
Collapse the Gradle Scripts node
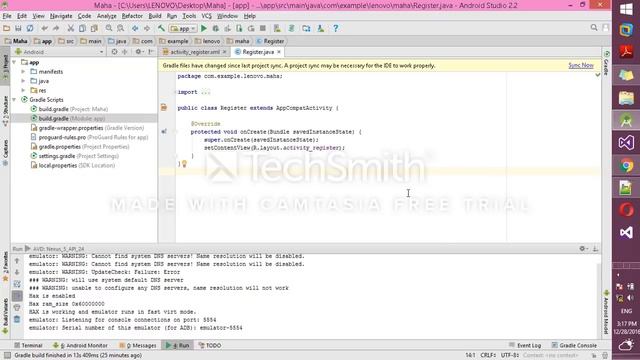click(15, 100)
